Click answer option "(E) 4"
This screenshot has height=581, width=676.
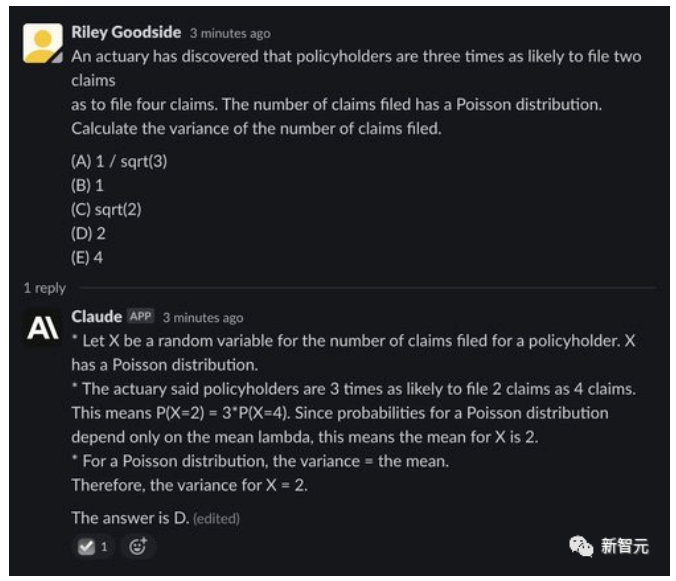88,257
